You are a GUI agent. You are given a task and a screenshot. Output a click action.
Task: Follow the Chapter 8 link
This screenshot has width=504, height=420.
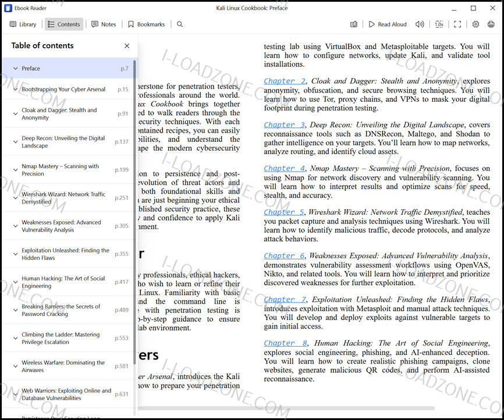point(286,343)
